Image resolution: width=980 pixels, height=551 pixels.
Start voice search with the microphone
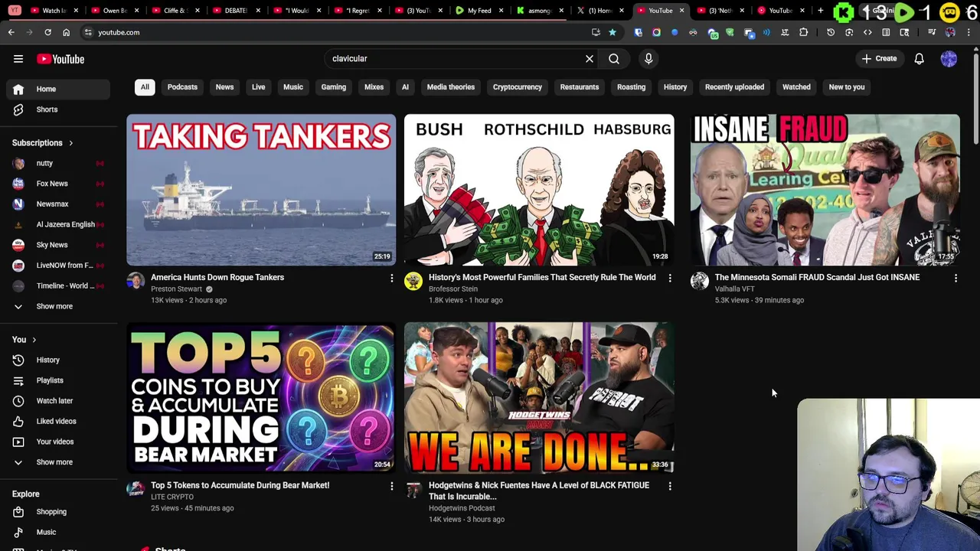coord(648,59)
